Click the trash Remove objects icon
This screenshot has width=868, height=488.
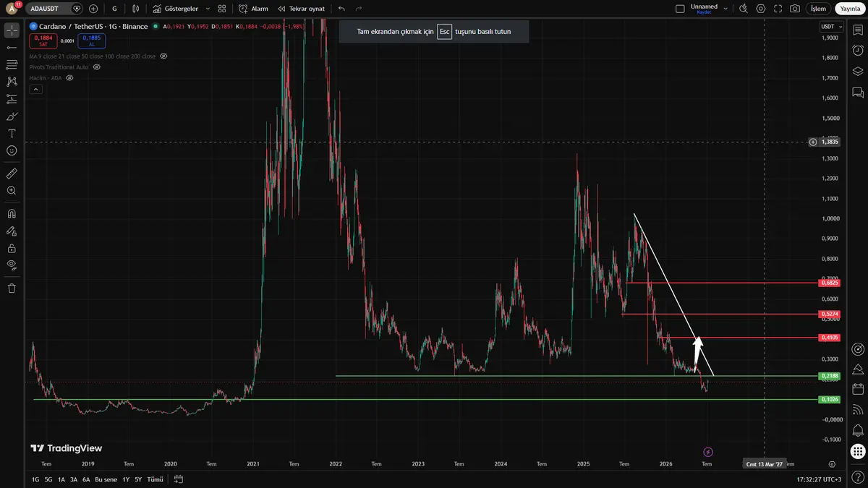(x=12, y=288)
